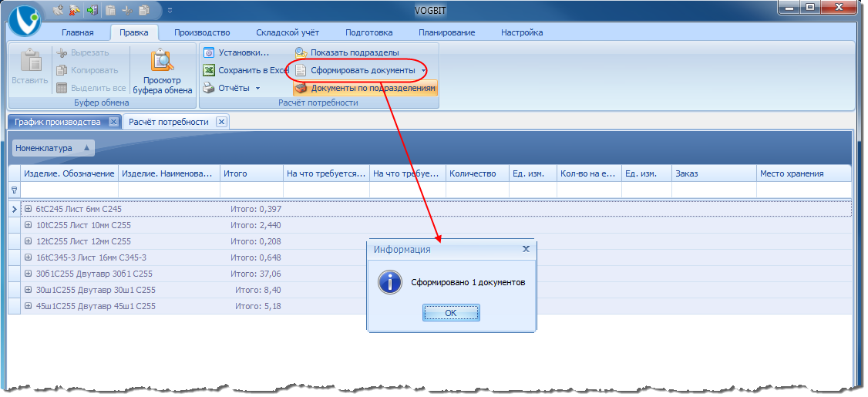The image size is (868, 397).
Task: Open the quick access toolbar customize arrow
Action: 170,10
